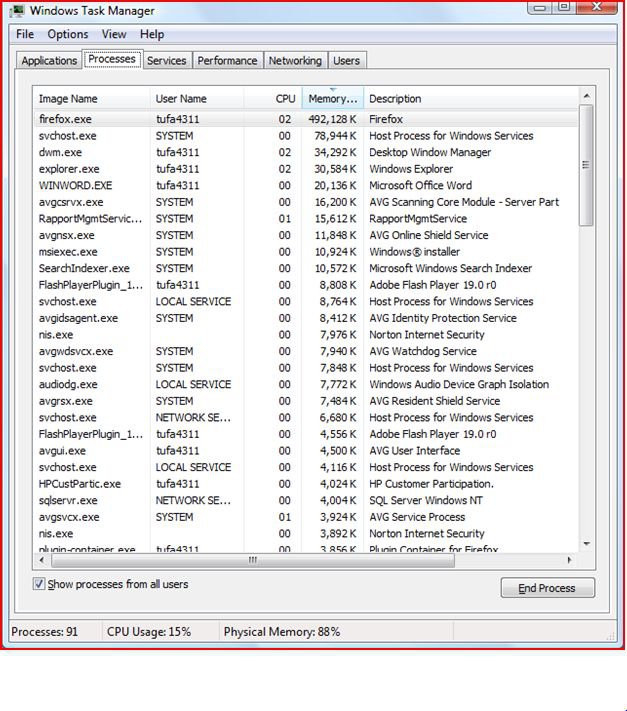The width and height of the screenshot is (627, 711).
Task: Select the avgcsrvx.exe process
Action: (x=306, y=202)
